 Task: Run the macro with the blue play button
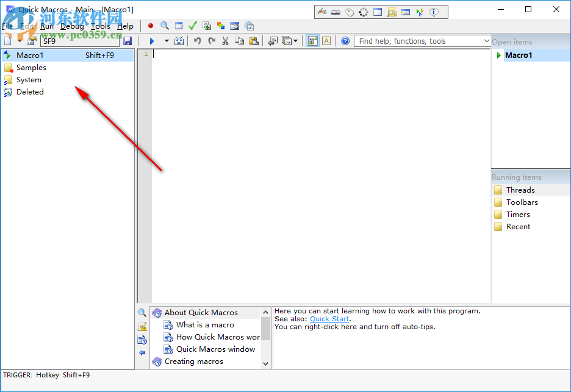152,41
